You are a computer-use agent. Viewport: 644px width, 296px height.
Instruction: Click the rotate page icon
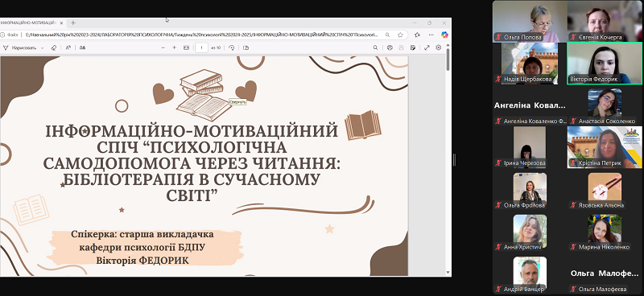pos(232,47)
